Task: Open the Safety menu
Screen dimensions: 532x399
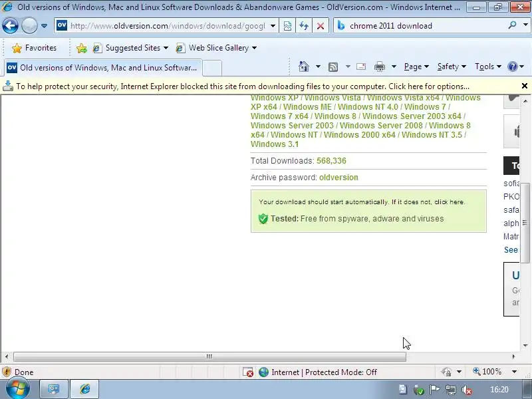Action: tap(452, 66)
